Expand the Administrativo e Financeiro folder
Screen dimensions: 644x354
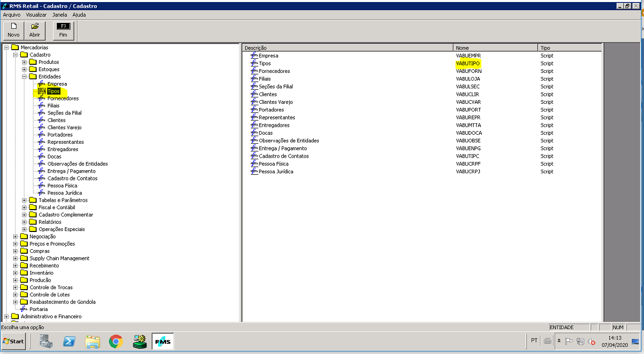coord(6,317)
